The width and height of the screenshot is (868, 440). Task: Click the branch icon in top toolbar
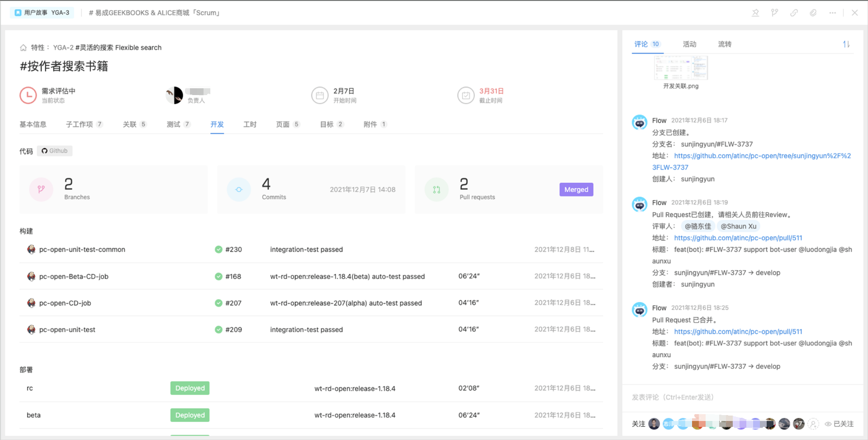point(774,13)
